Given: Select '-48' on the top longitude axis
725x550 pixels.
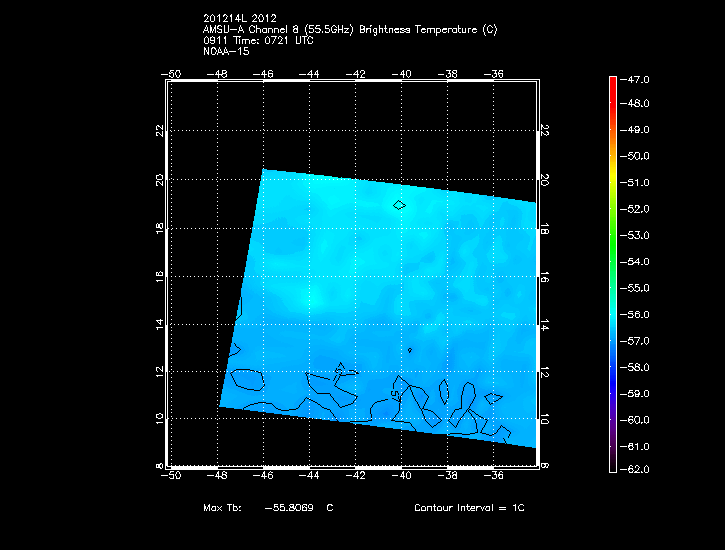Looking at the screenshot, I should pos(217,74).
